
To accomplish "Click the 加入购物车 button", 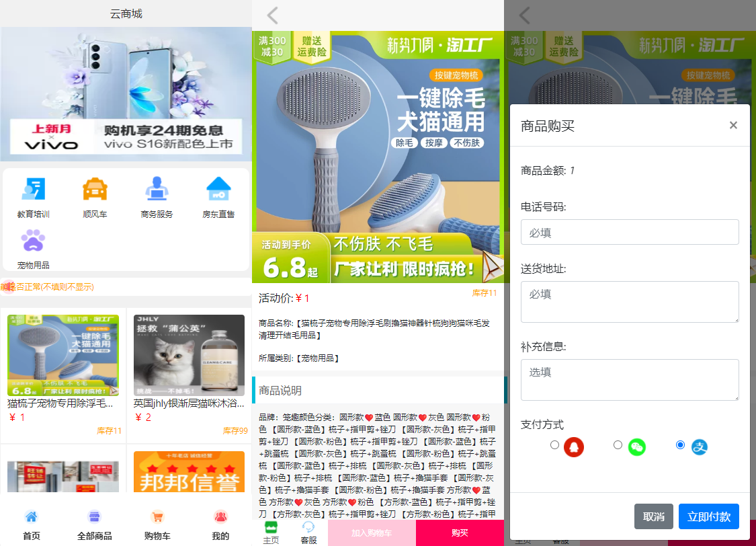I will pyautogui.click(x=372, y=533).
